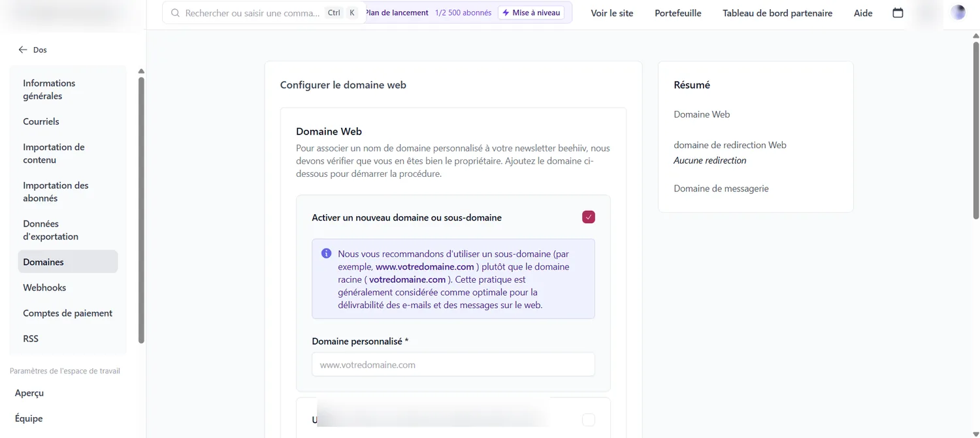
Task: Click Domaine de messagerie in Résumé
Action: (x=721, y=189)
